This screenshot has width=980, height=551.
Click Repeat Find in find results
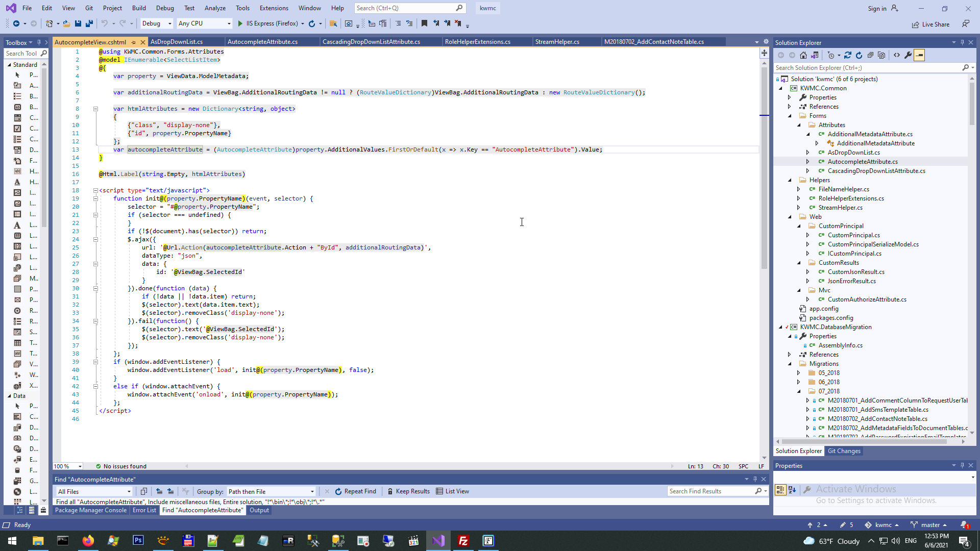(355, 491)
